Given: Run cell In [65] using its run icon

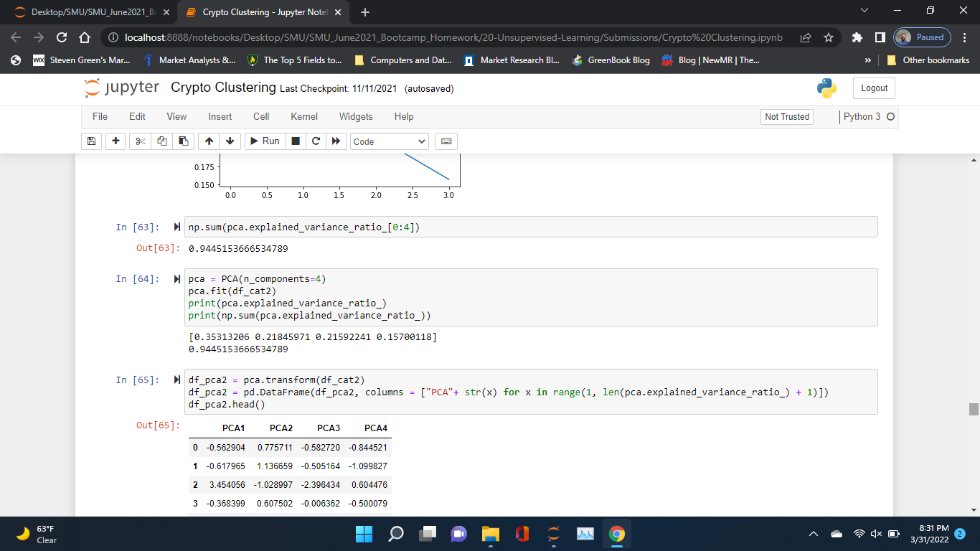Looking at the screenshot, I should pyautogui.click(x=177, y=380).
